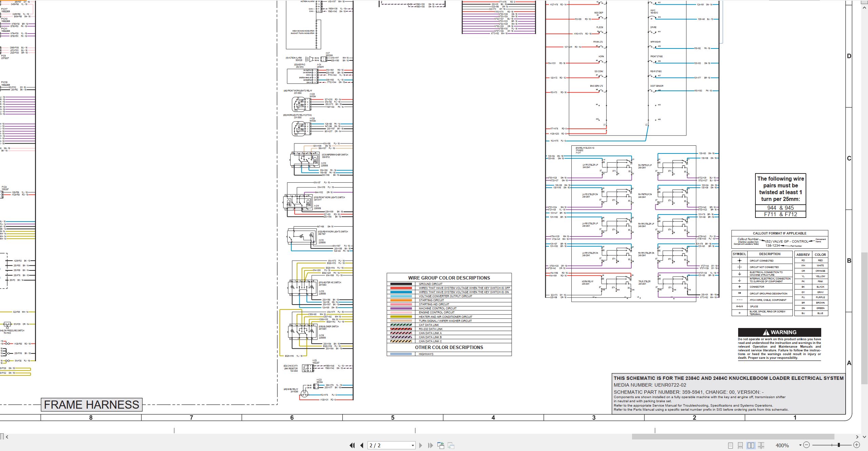The height and width of the screenshot is (451, 868).
Task: Click grid row letter C
Action: click(849, 159)
